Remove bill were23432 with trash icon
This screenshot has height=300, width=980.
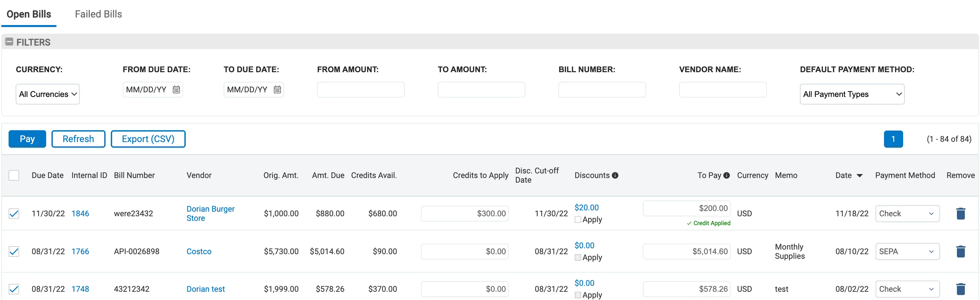pos(960,214)
